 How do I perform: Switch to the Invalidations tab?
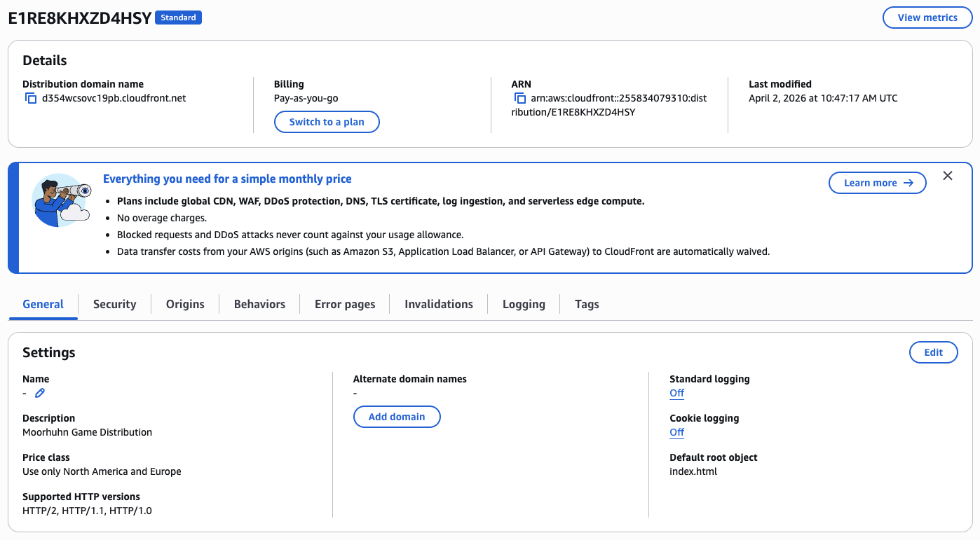438,304
